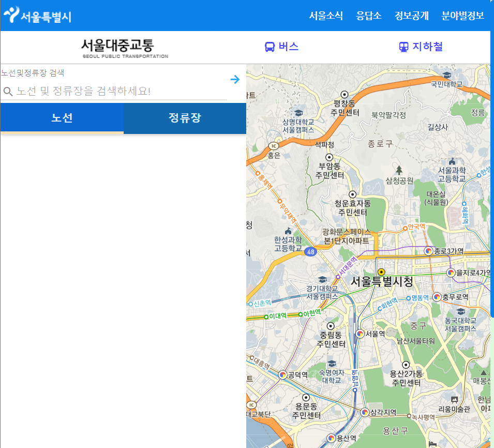Click the 공덕역 station icon
This screenshot has width=494, height=448.
(x=282, y=375)
